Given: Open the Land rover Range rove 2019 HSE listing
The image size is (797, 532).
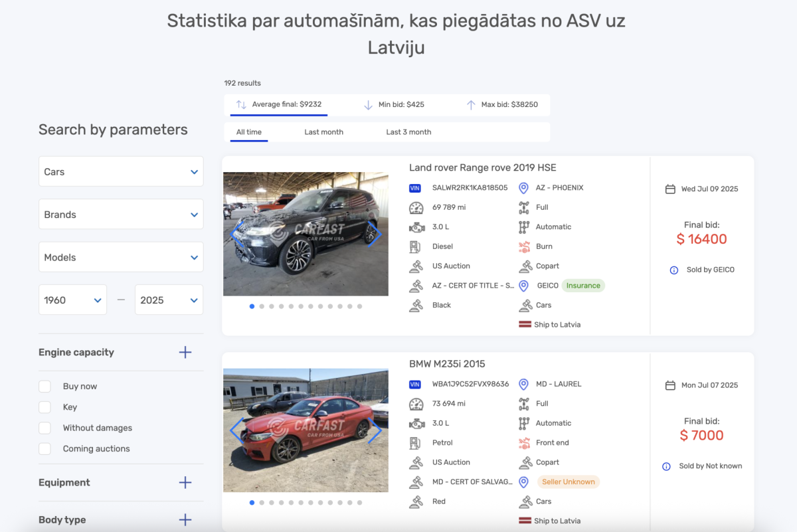Looking at the screenshot, I should 482,167.
